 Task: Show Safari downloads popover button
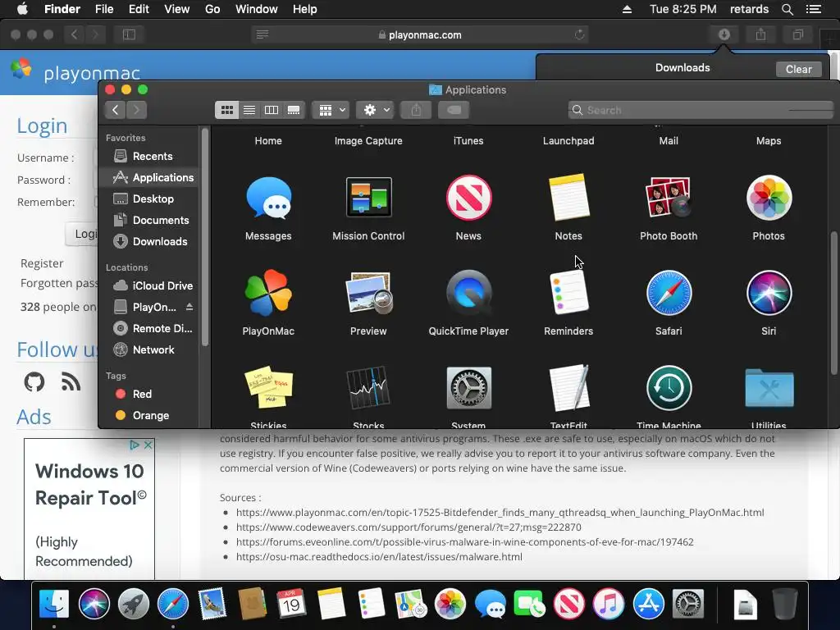[x=724, y=34]
